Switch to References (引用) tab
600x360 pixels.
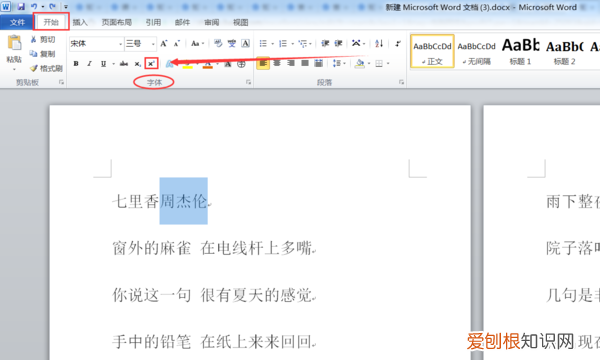[x=153, y=23]
